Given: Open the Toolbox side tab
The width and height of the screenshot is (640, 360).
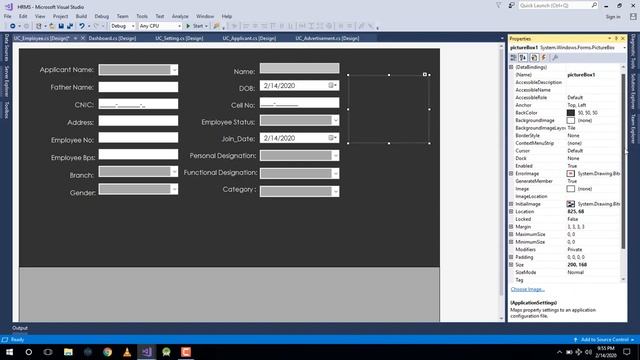Looking at the screenshot, I should [x=7, y=110].
